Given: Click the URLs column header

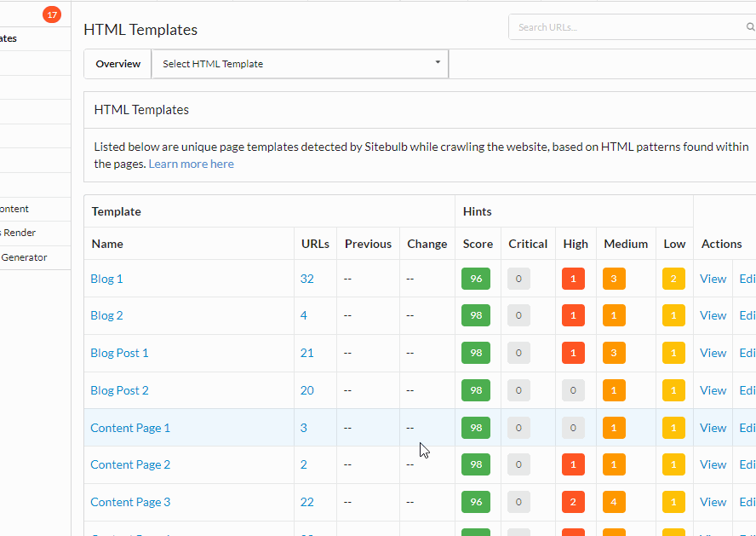Looking at the screenshot, I should [x=315, y=244].
